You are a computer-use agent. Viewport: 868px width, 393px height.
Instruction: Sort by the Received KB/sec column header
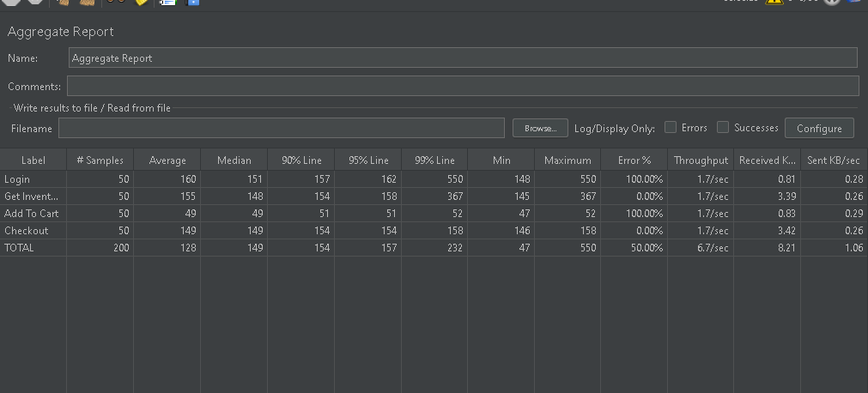(x=768, y=160)
